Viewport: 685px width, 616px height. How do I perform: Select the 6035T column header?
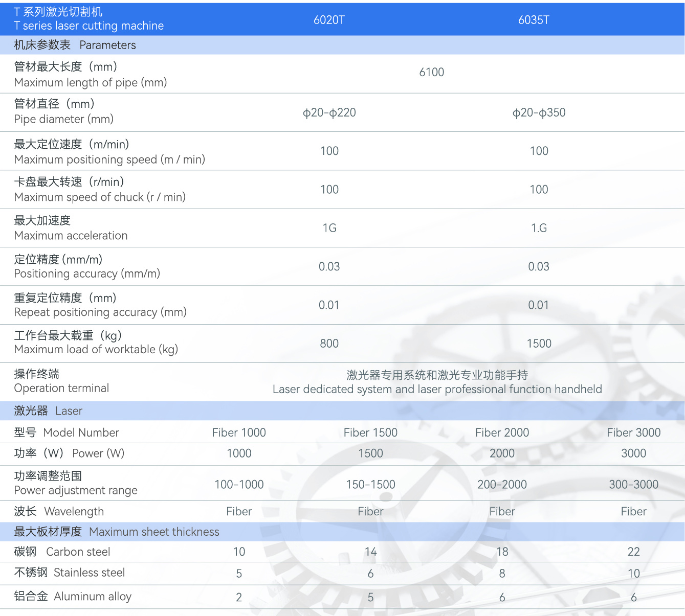click(534, 20)
